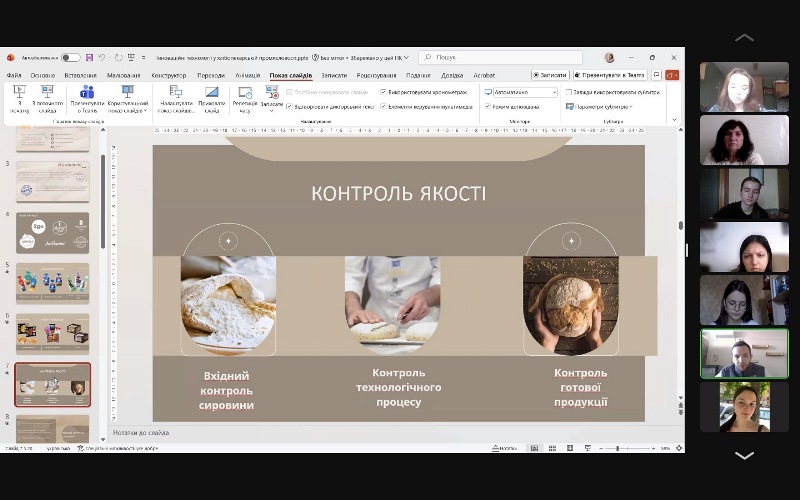Image resolution: width=800 pixels, height=500 pixels.
Task: Uncheck 'Використовувати хронометраж' checkbox
Action: pyautogui.click(x=383, y=92)
